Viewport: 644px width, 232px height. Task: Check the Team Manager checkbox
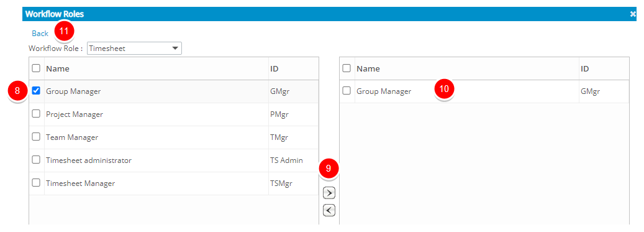[36, 137]
